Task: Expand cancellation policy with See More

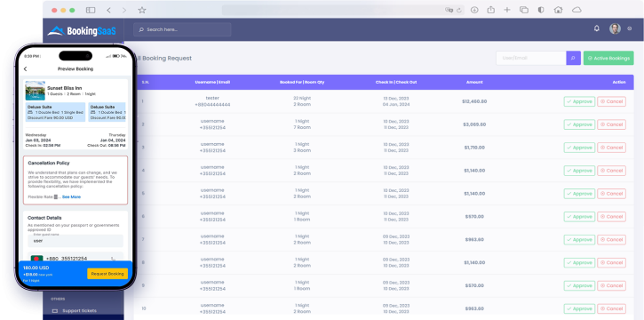Action: pos(71,196)
